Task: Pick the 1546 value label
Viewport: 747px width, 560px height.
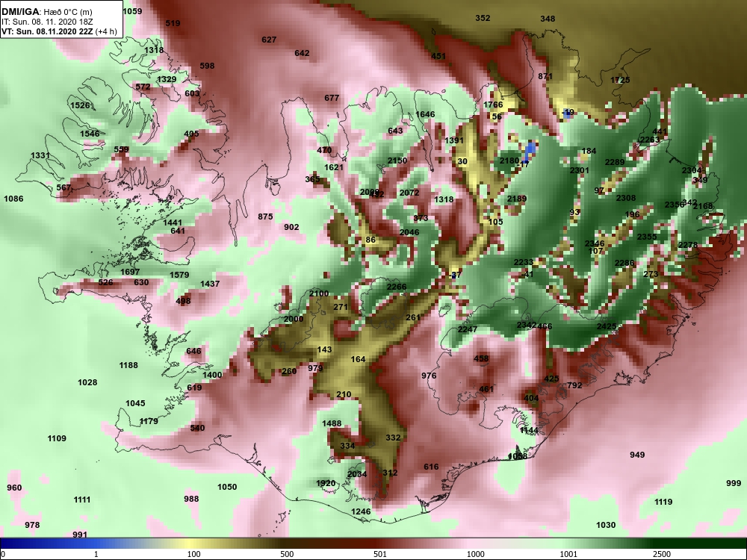Action: 90,134
